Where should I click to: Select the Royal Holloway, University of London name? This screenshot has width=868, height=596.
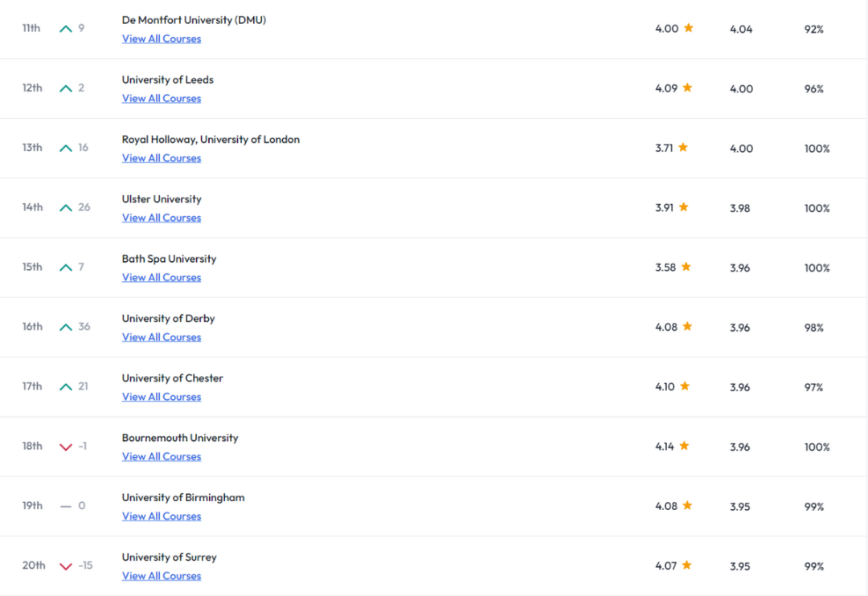[211, 140]
